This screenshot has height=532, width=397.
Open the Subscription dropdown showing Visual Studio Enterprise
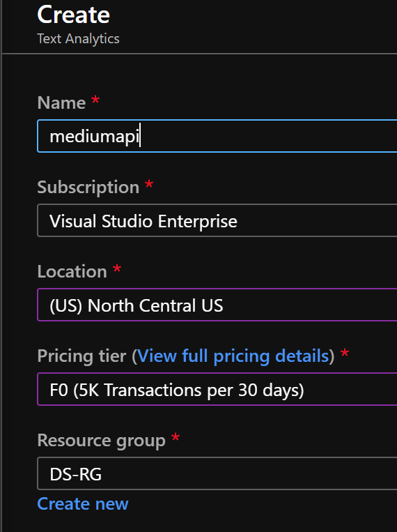tap(217, 220)
